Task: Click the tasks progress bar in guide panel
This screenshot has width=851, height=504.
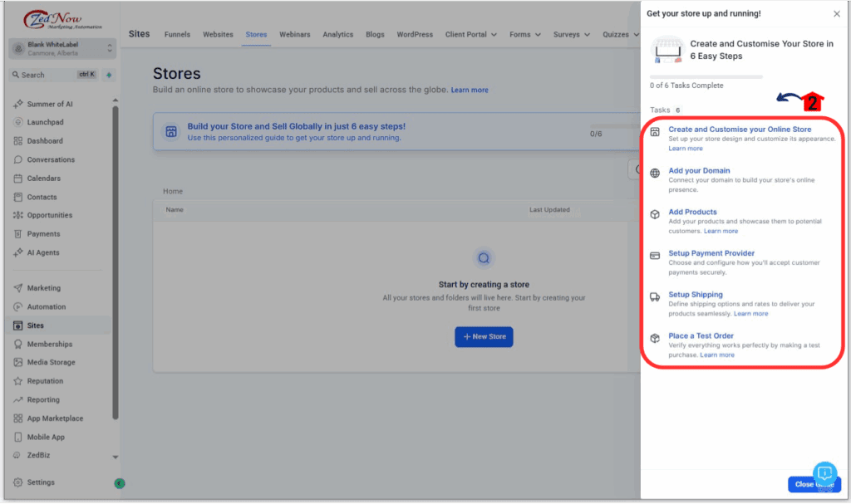Action: pos(706,76)
